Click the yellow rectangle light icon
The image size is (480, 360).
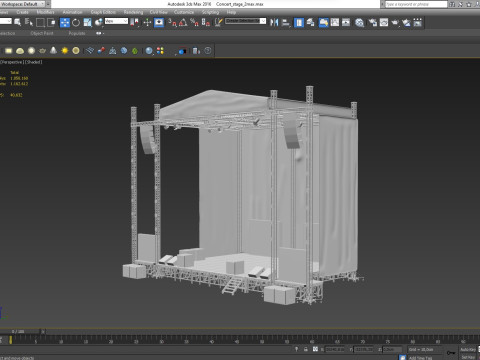point(9,51)
